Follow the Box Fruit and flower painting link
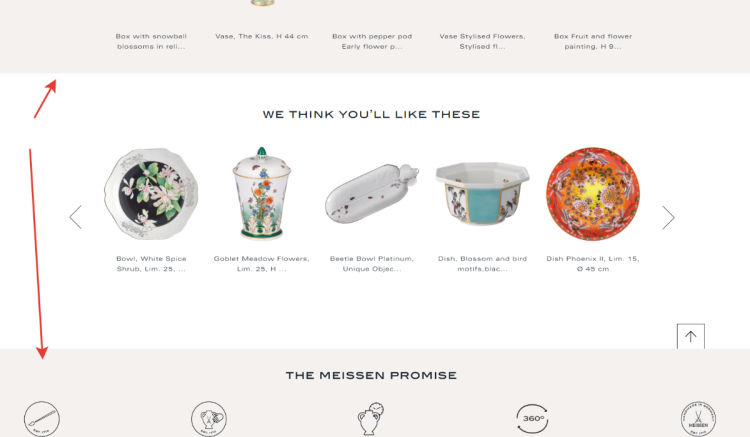Screen dimensions: 750x437 point(593,41)
